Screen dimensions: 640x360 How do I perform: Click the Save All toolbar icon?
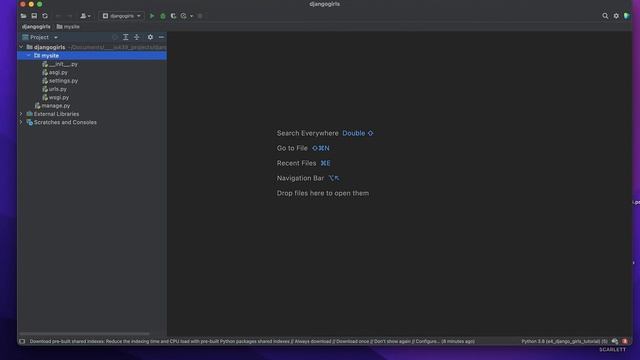34,16
